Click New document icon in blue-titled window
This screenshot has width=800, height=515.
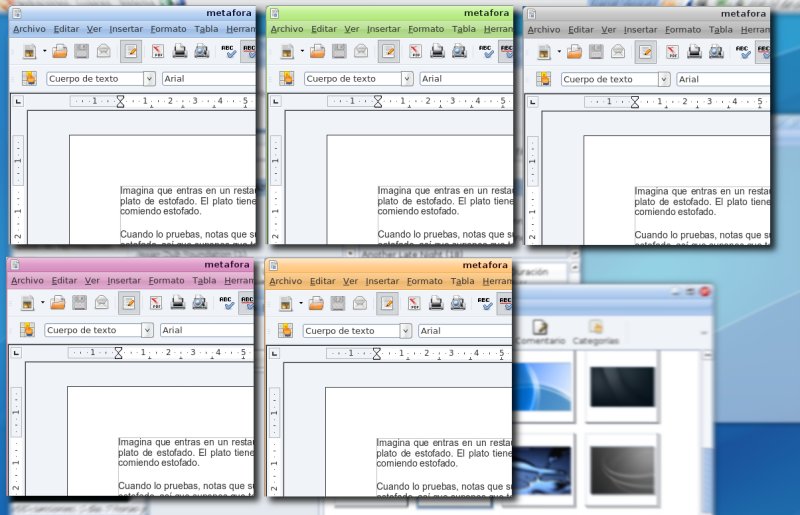pos(30,52)
